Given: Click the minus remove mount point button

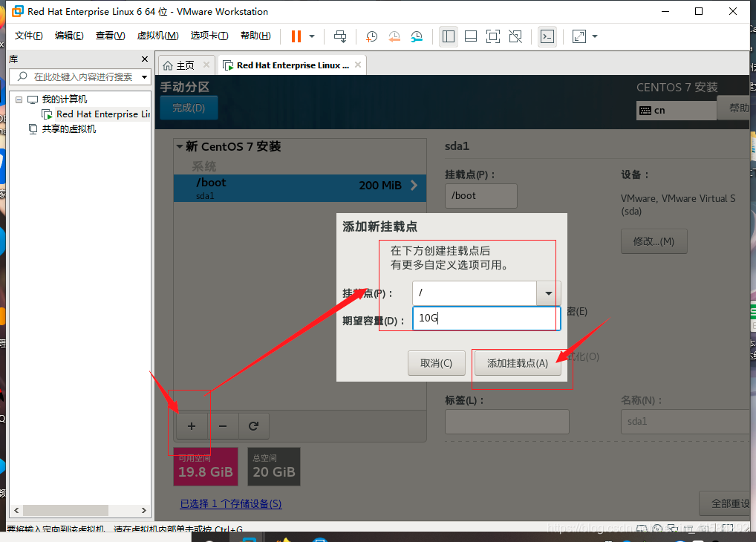Looking at the screenshot, I should tap(223, 426).
